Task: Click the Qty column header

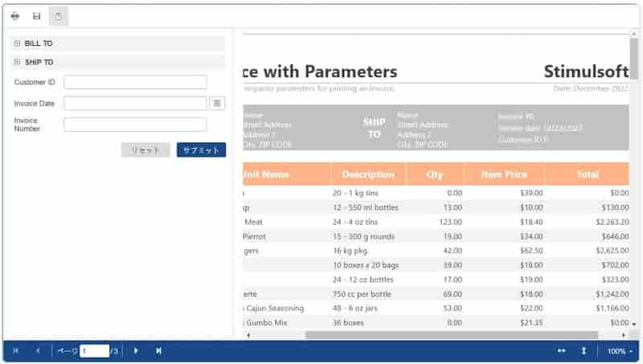Action: click(x=435, y=174)
